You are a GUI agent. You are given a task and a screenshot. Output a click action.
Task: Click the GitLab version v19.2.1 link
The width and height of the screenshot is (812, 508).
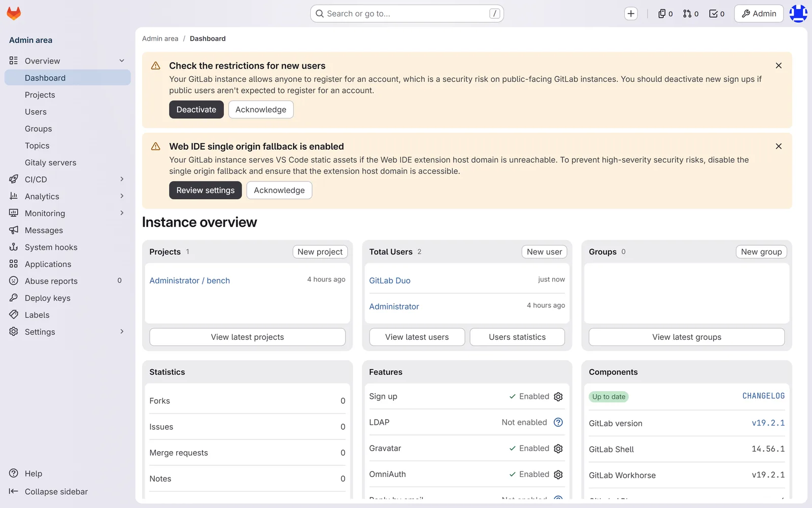point(768,423)
